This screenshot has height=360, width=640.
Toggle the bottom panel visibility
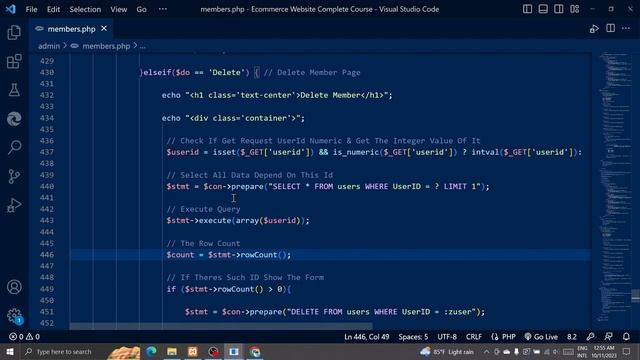(543, 9)
